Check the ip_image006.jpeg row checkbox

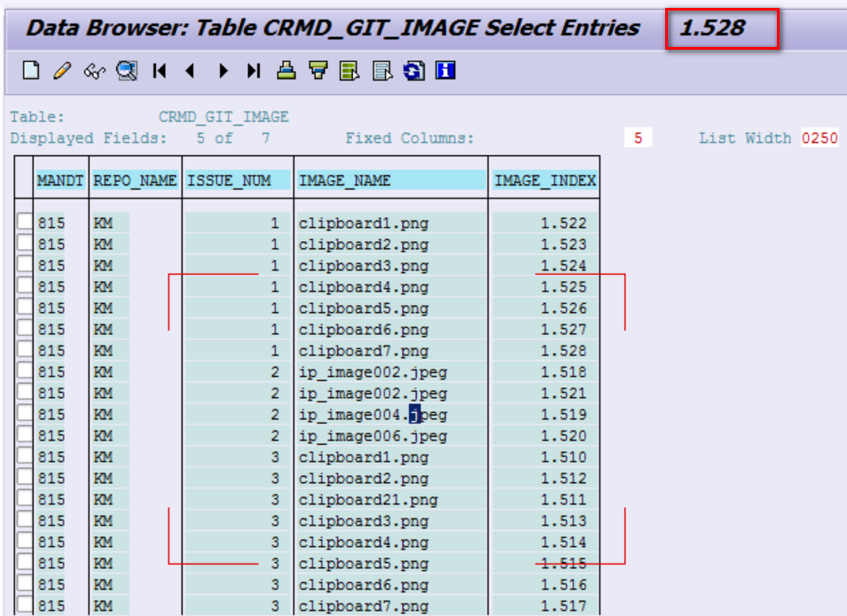tap(24, 434)
